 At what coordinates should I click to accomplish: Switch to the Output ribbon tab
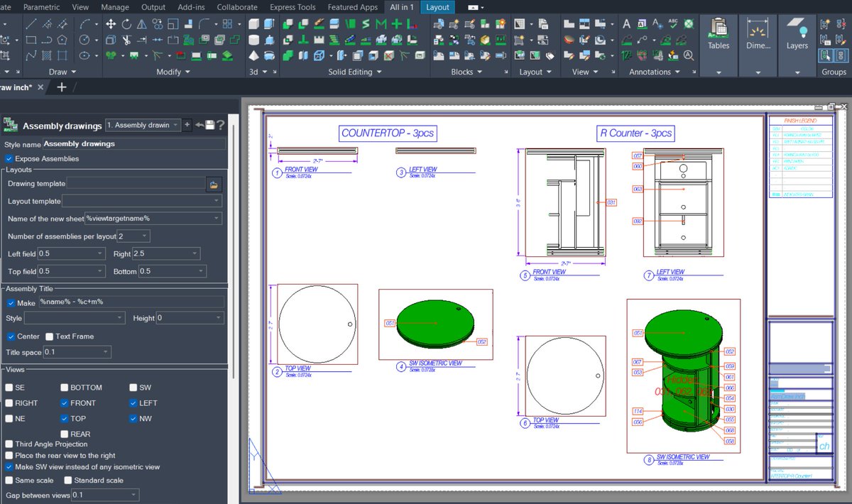[x=153, y=7]
